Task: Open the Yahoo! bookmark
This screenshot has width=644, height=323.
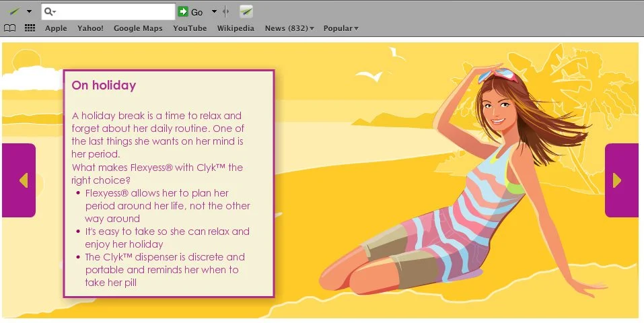Action: click(90, 28)
